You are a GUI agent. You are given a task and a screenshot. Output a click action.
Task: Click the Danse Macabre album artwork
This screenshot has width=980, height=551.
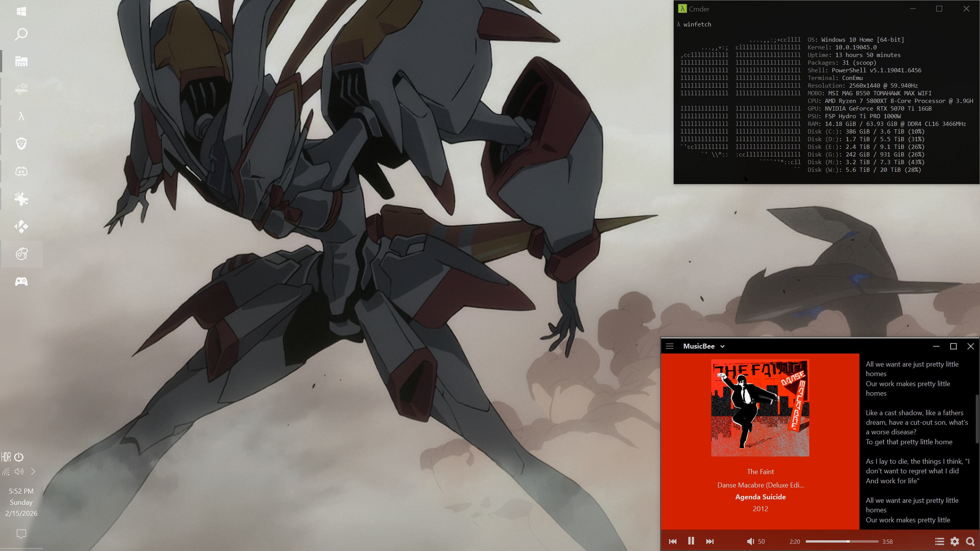pos(760,408)
